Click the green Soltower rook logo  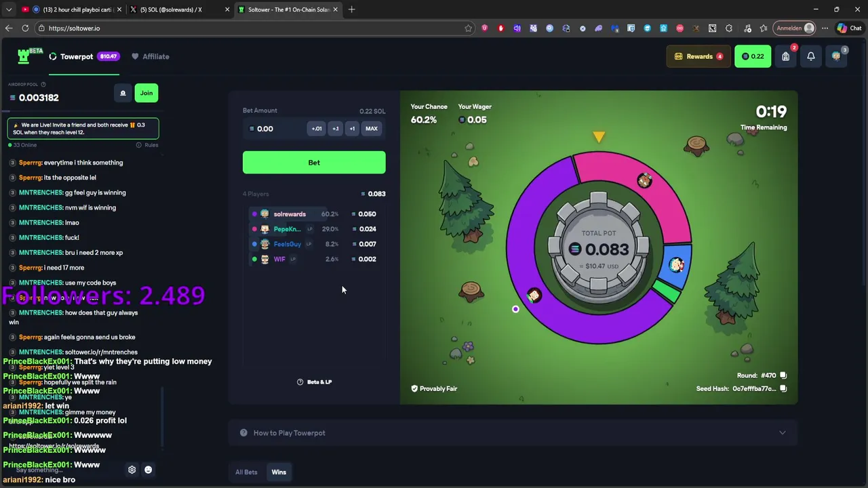(24, 56)
